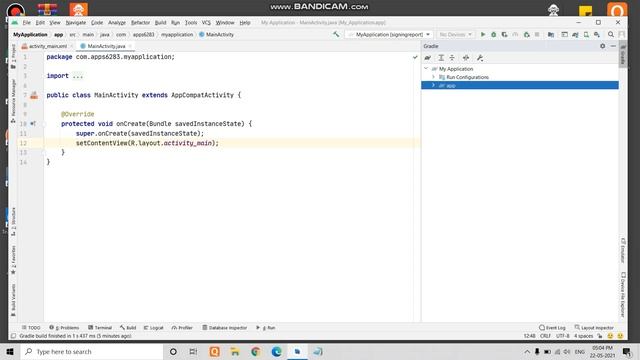This screenshot has width=640, height=360.
Task: Click the MyApplication breadcrumb
Action: pyautogui.click(x=30, y=35)
